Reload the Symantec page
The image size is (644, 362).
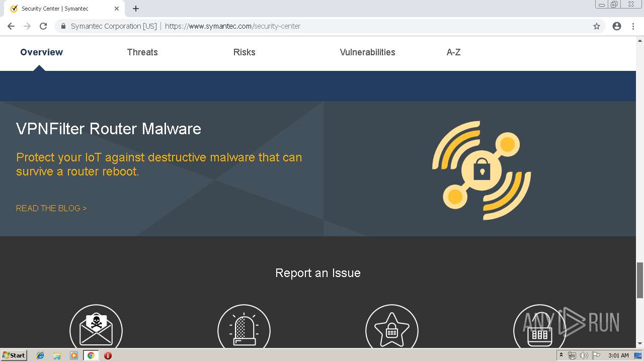pyautogui.click(x=43, y=26)
